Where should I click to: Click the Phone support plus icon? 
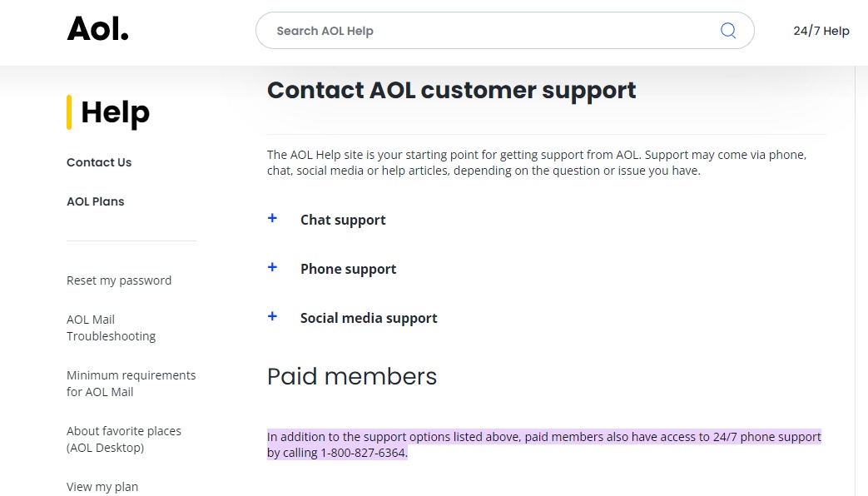272,267
